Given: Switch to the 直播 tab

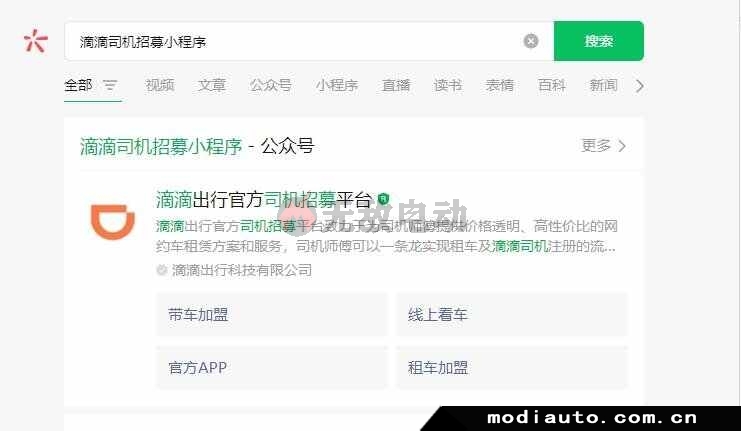Looking at the screenshot, I should (x=396, y=86).
